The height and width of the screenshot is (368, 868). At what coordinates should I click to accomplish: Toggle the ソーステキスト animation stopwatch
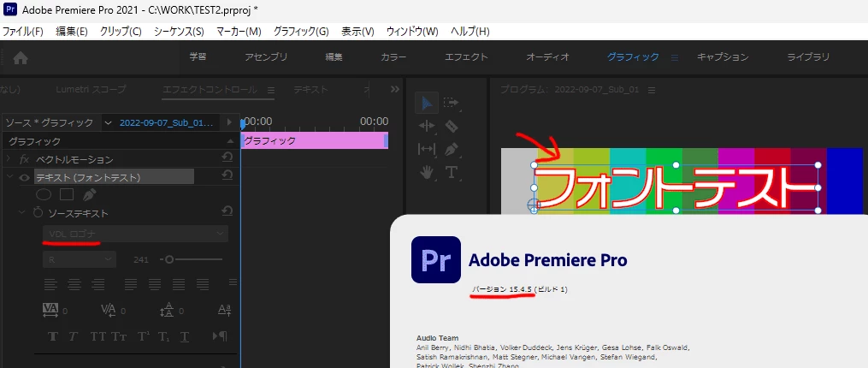coord(38,212)
